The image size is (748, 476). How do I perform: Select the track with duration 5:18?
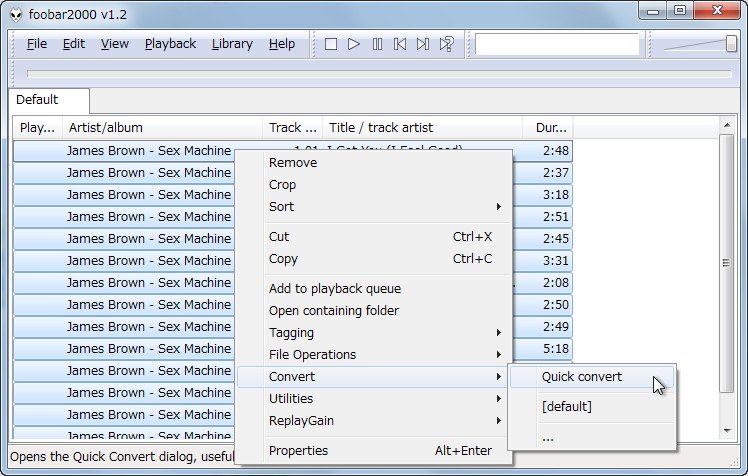point(293,348)
